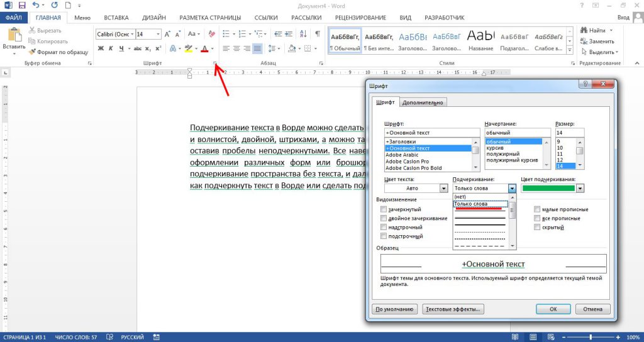Viewport: 644px width, 342px height.
Task: Open the РЕЦЕНЗИРОВАНИЕ tab
Action: (360, 18)
